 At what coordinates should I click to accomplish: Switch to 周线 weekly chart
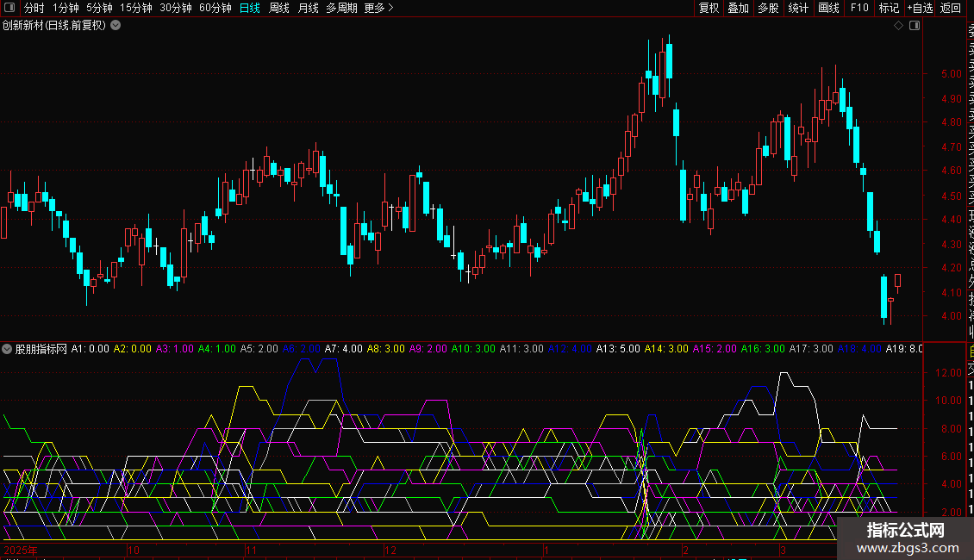[x=279, y=8]
